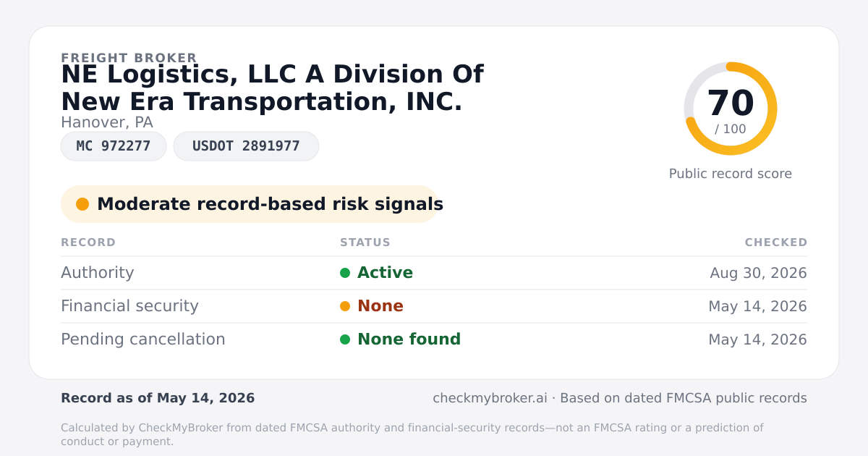Click the Aug 30, 2026 checked date
This screenshot has height=456, width=868.
(x=758, y=274)
